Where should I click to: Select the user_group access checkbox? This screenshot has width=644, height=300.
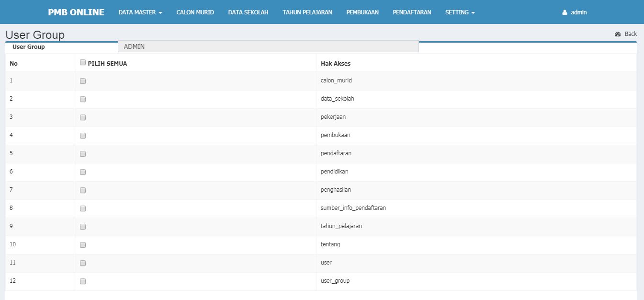click(83, 281)
